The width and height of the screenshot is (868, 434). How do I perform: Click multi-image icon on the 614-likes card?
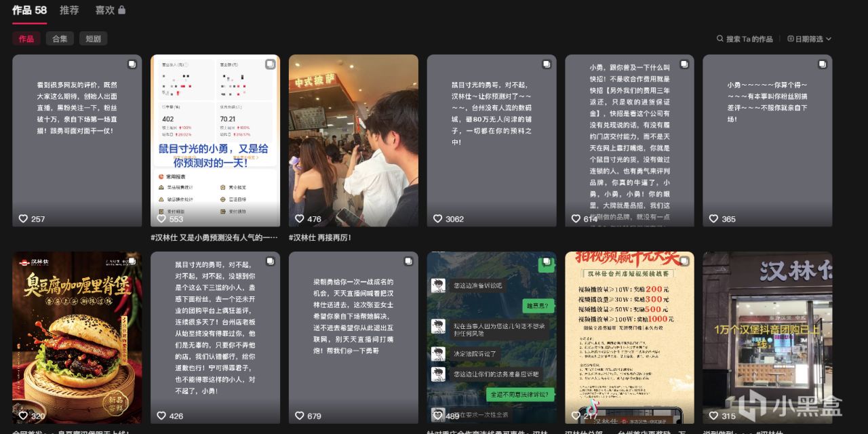pos(684,64)
